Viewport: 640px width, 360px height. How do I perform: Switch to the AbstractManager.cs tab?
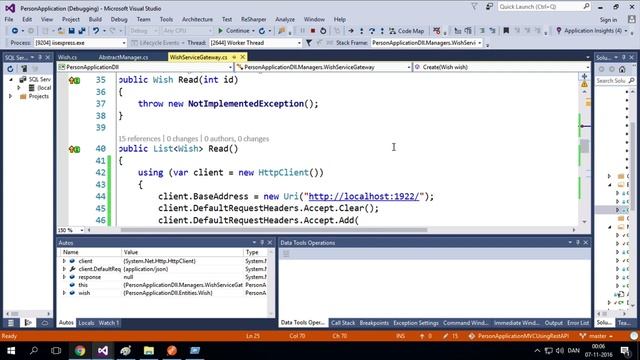pos(123,57)
